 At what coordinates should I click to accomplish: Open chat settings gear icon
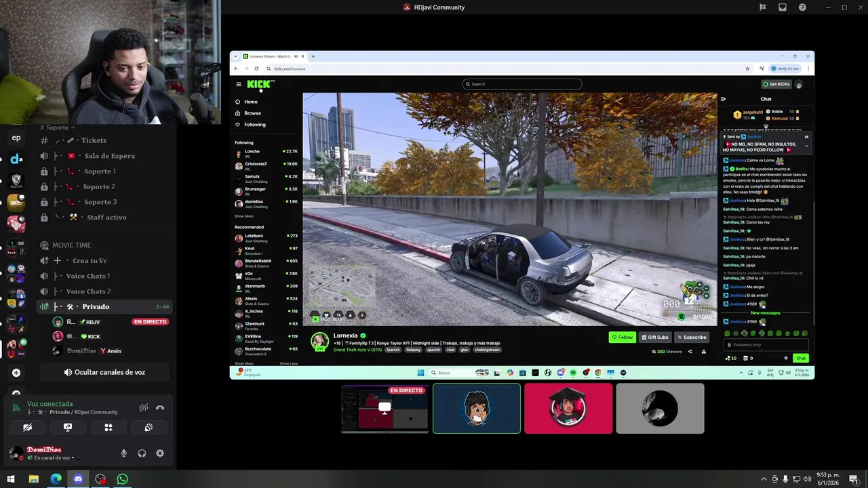pyautogui.click(x=786, y=358)
